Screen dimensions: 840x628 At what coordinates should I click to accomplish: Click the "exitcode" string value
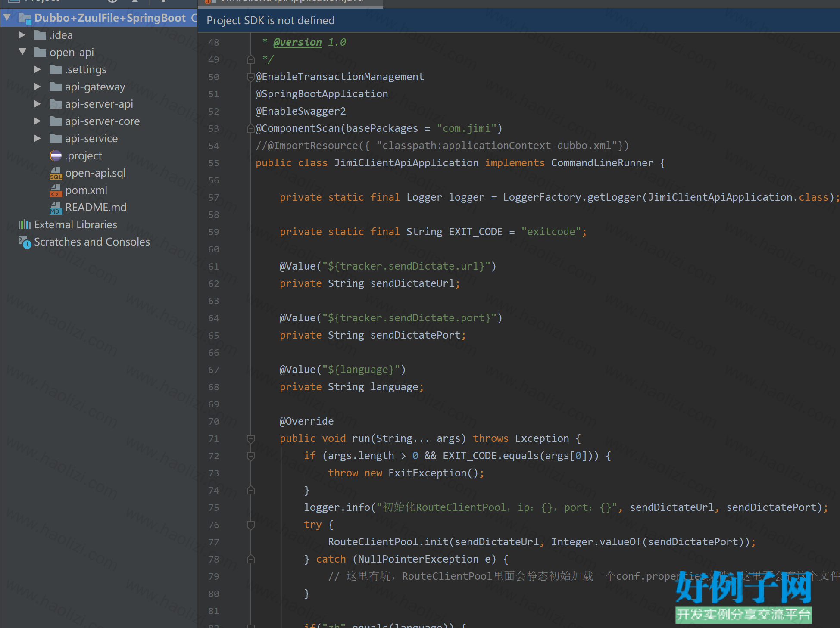pyautogui.click(x=551, y=232)
